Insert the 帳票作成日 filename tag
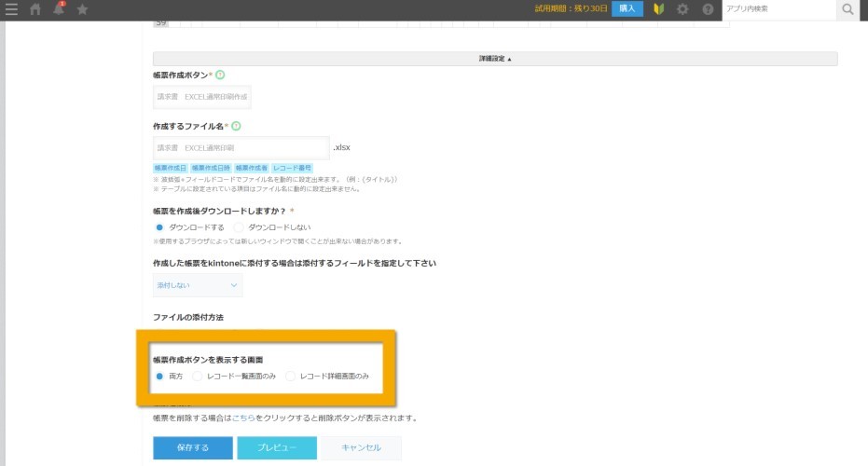Screen dimensions: 868x466 coord(171,169)
